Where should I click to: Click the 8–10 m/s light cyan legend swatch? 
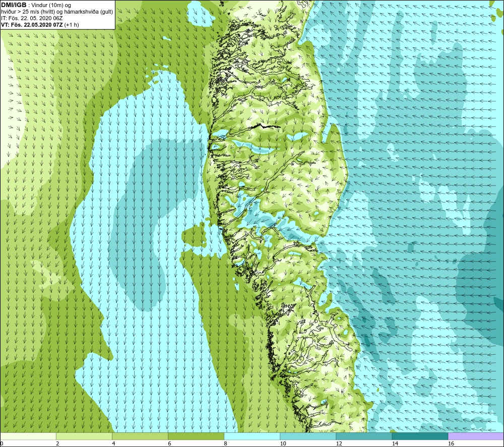click(251, 436)
